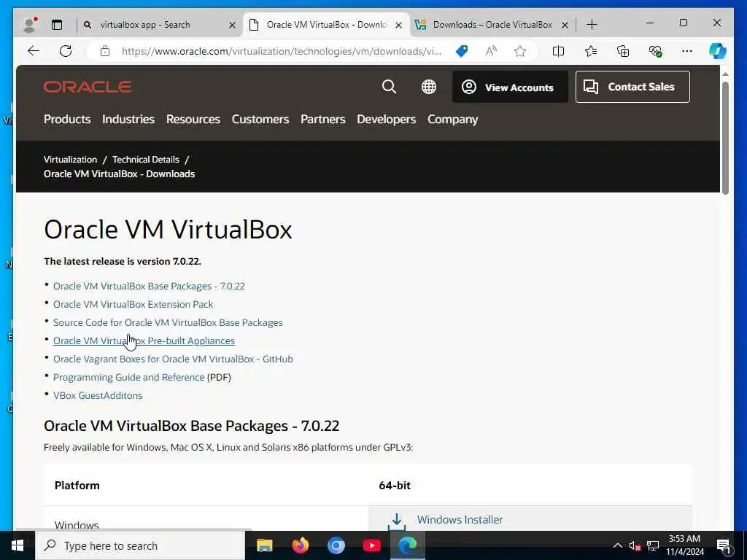The height and width of the screenshot is (560, 747).
Task: Open the Products menu
Action: (x=67, y=119)
